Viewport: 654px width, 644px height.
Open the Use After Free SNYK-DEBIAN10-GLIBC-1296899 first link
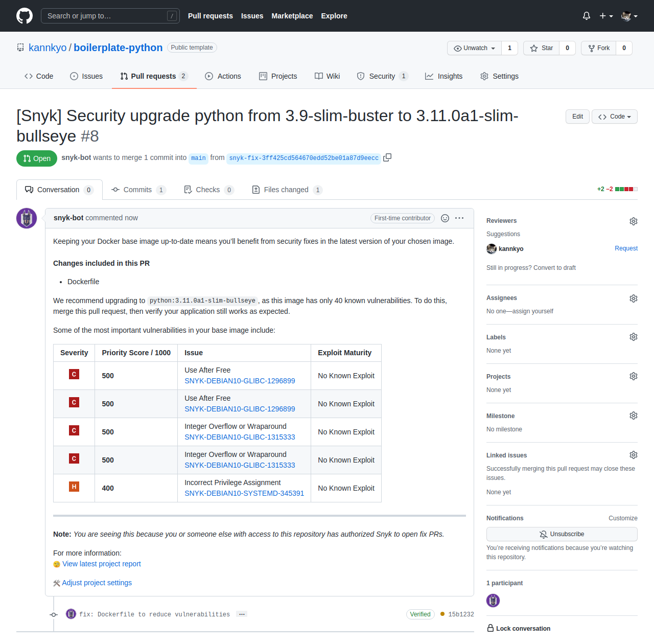point(240,381)
